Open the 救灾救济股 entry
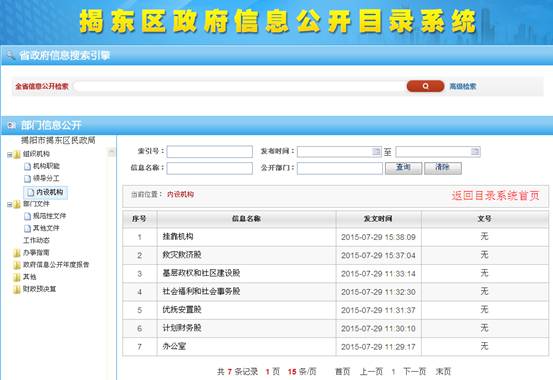Screen dimensions: 553x380 pyautogui.click(x=182, y=255)
